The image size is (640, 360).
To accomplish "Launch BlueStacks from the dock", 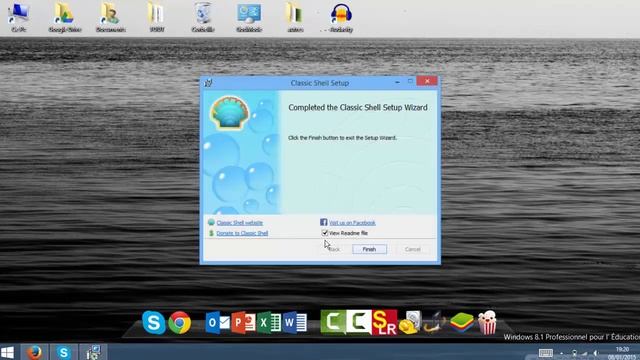I will (461, 323).
